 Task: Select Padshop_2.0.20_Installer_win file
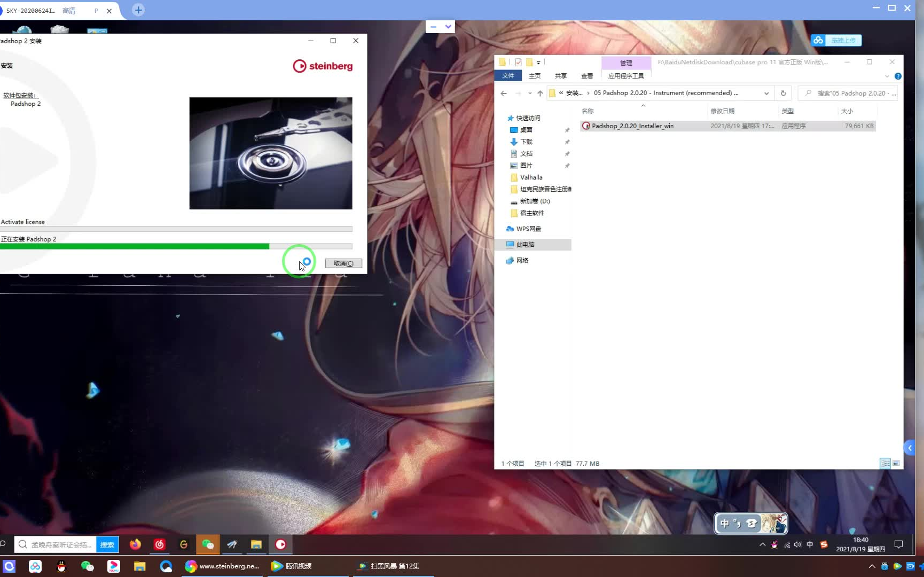click(x=728, y=126)
